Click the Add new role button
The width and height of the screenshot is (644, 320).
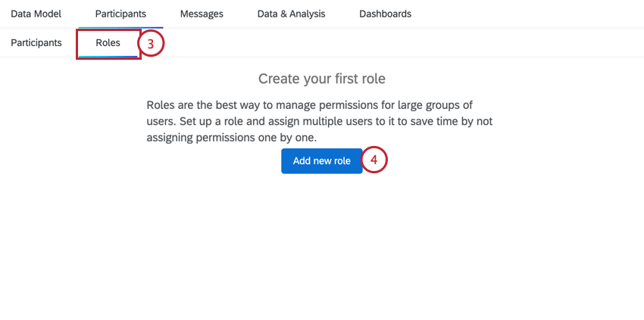pos(321,161)
